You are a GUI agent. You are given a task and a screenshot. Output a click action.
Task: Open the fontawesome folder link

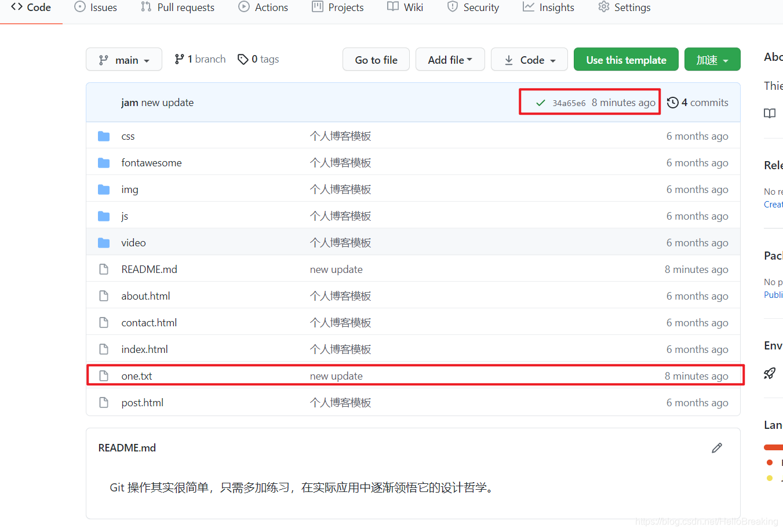pos(151,163)
